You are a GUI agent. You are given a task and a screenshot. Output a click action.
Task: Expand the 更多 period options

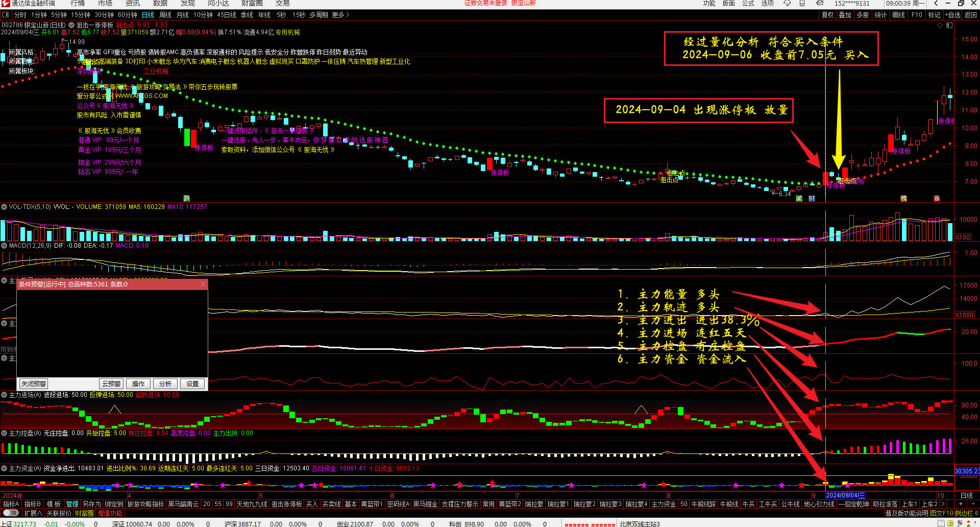point(340,15)
